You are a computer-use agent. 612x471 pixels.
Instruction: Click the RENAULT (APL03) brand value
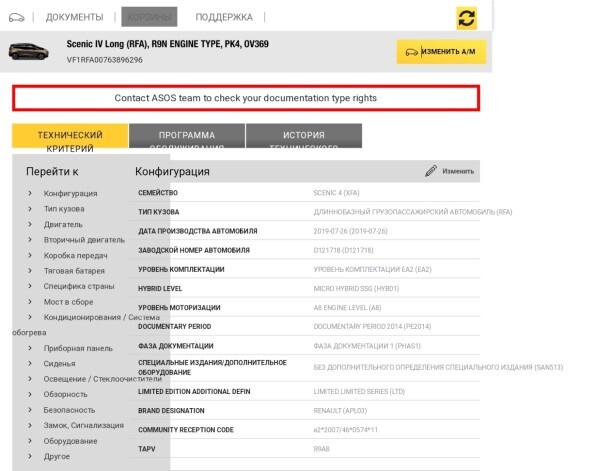[340, 411]
